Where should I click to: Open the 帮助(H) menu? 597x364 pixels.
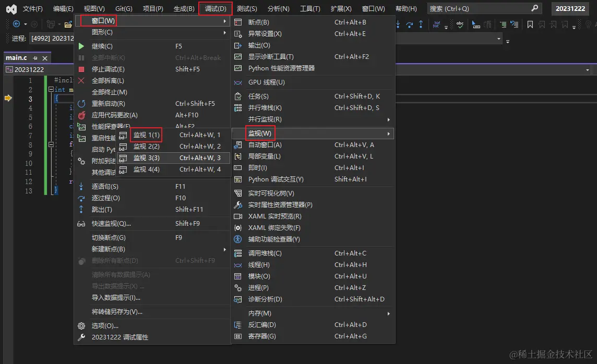click(x=406, y=9)
